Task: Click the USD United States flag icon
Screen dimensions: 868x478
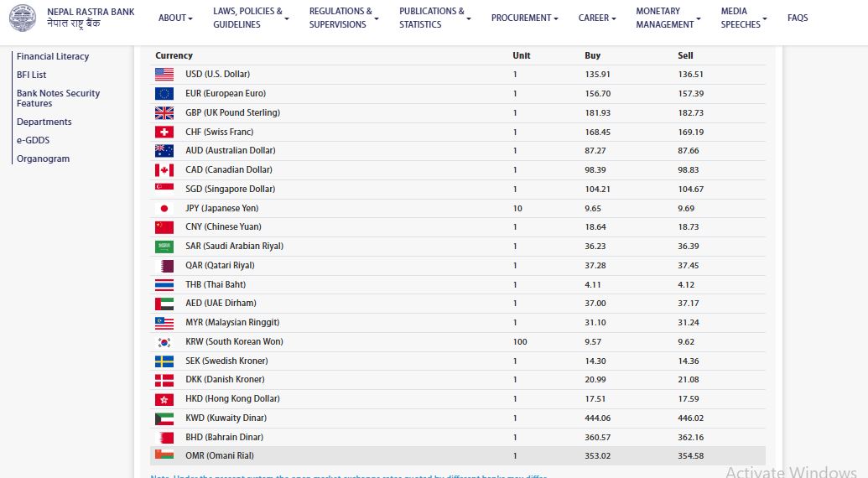Action: click(164, 74)
